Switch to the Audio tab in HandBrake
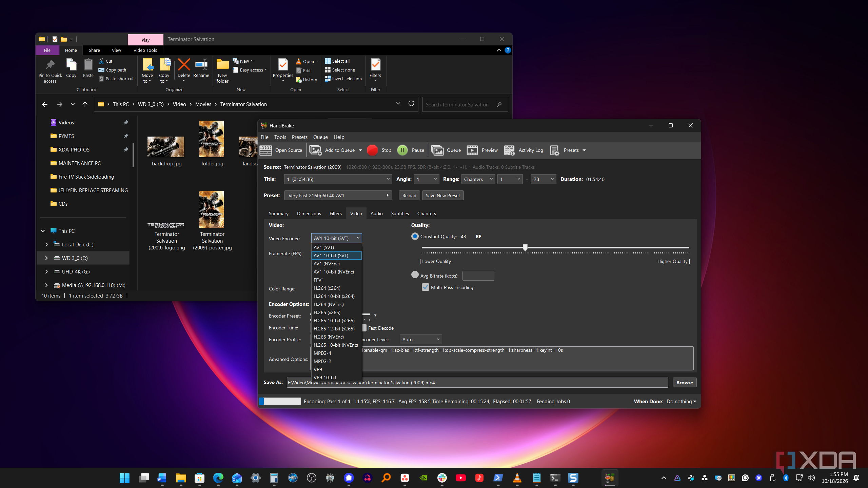 [376, 213]
